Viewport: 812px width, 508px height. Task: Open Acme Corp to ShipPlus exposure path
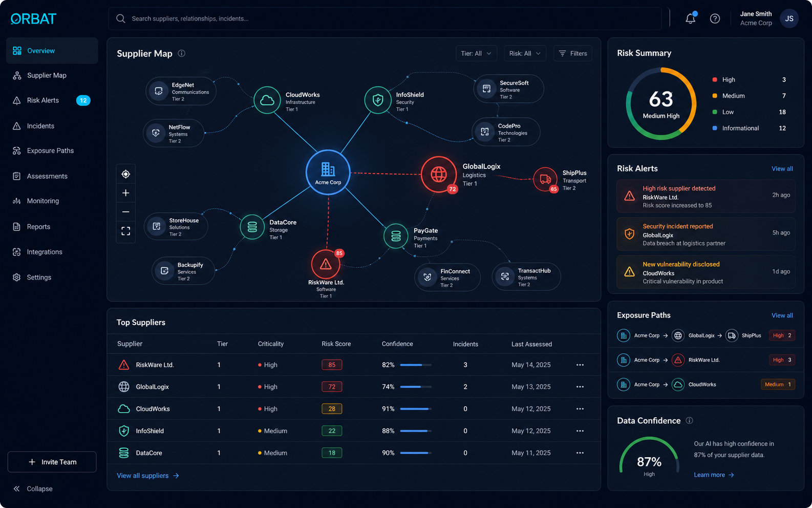706,336
